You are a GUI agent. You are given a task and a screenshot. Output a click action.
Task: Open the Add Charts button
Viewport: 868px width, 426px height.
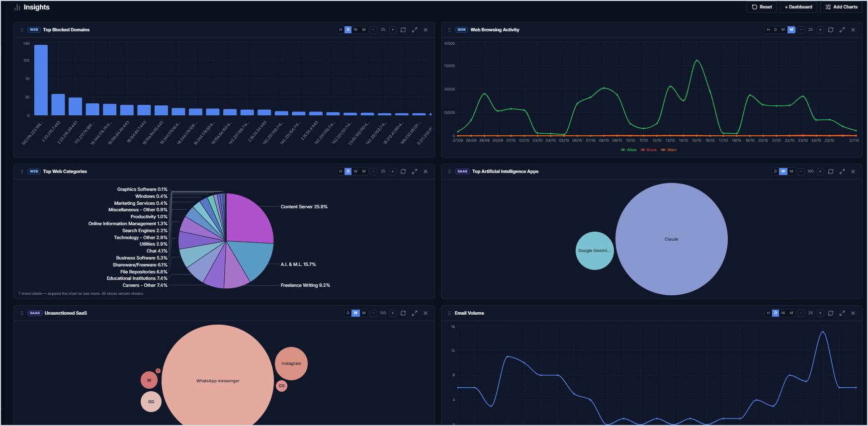[x=842, y=7]
